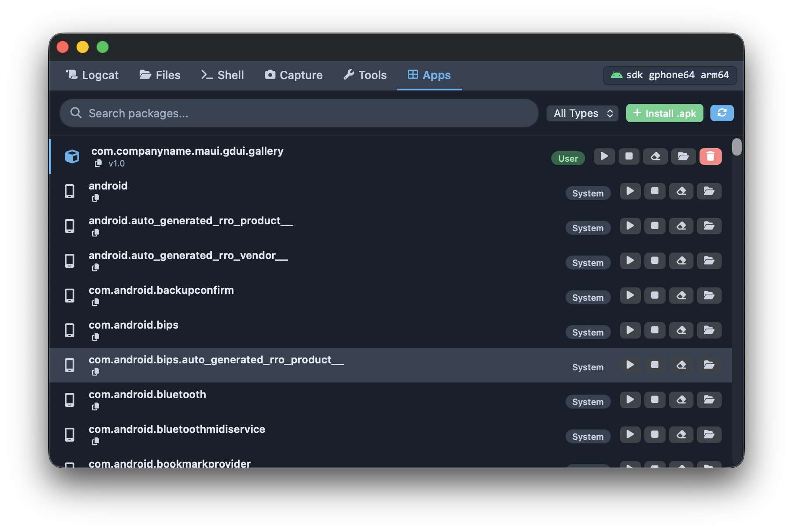Stop com.android.backupconfirm
This screenshot has height=532, width=793.
coord(655,296)
